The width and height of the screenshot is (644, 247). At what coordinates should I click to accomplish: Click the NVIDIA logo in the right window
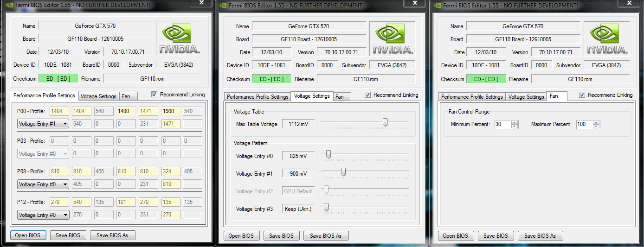606,38
